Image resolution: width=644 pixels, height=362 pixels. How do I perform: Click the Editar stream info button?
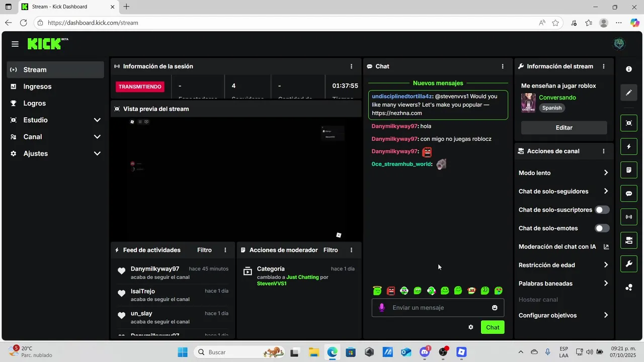click(x=564, y=128)
